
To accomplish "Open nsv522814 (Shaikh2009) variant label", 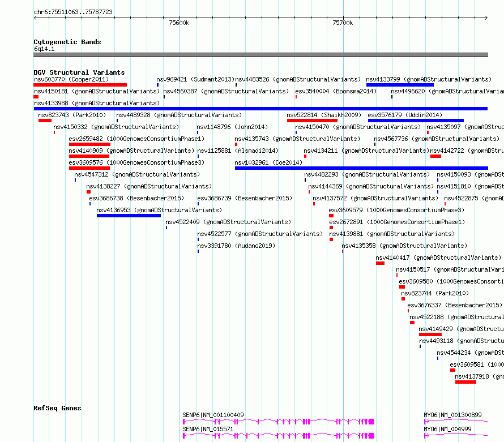I will pyautogui.click(x=324, y=115).
